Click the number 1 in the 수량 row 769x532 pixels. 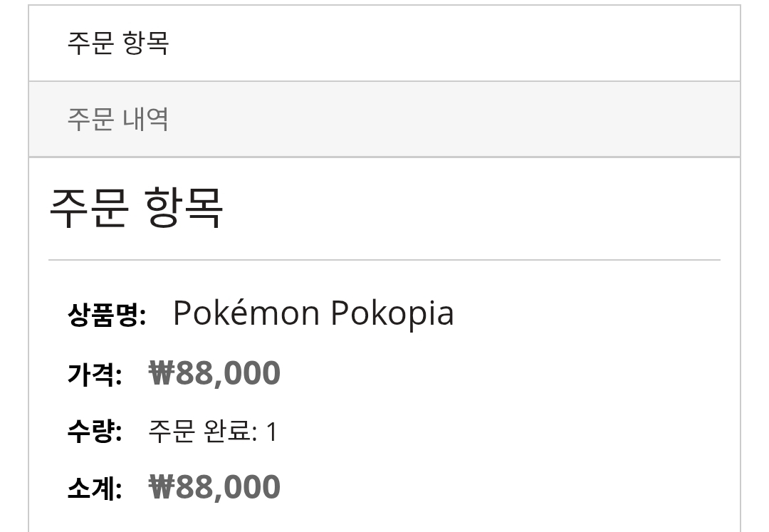coord(271,432)
